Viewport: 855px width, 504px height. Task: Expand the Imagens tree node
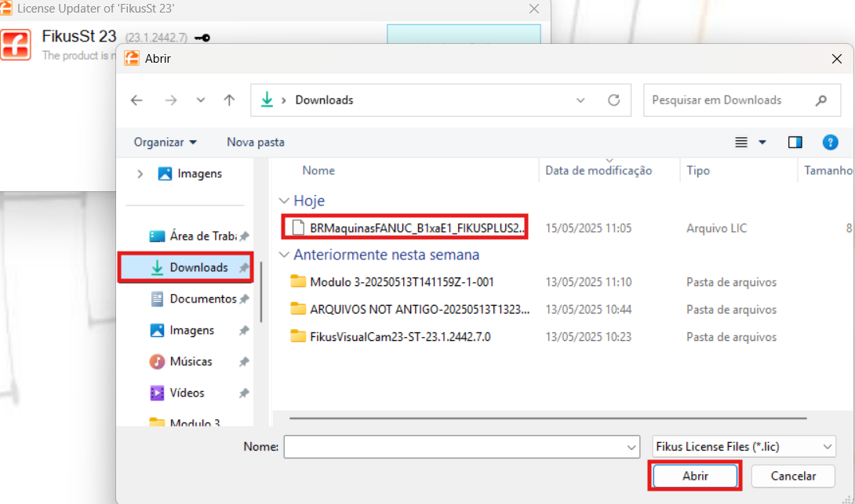pos(140,174)
